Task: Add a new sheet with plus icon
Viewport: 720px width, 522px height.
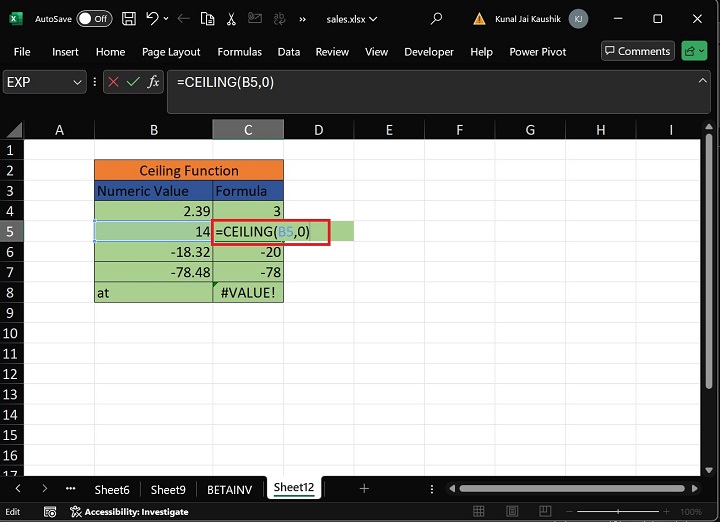Action: (364, 488)
